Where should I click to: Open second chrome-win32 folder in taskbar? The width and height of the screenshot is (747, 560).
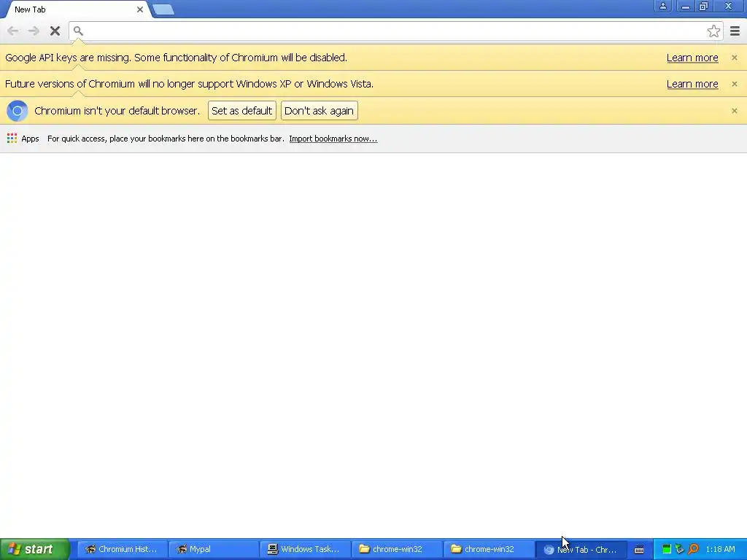pos(489,549)
